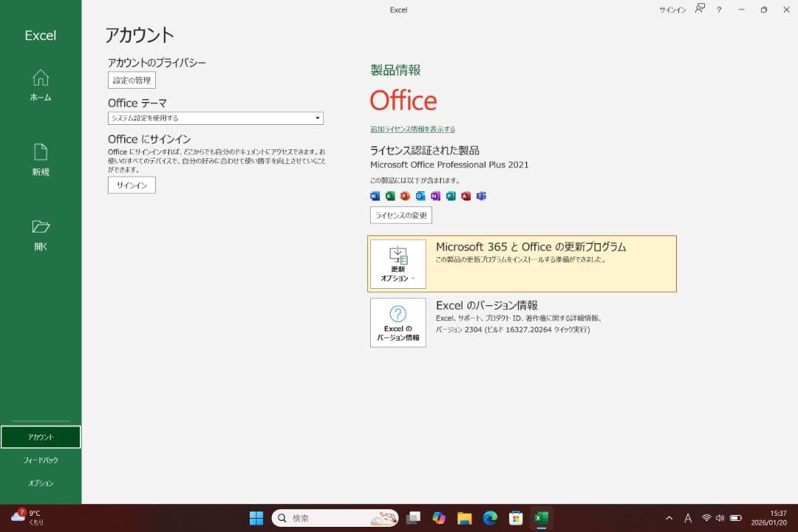The width and height of the screenshot is (798, 532).
Task: Switch to フィードバック in the sidebar
Action: coord(40,460)
